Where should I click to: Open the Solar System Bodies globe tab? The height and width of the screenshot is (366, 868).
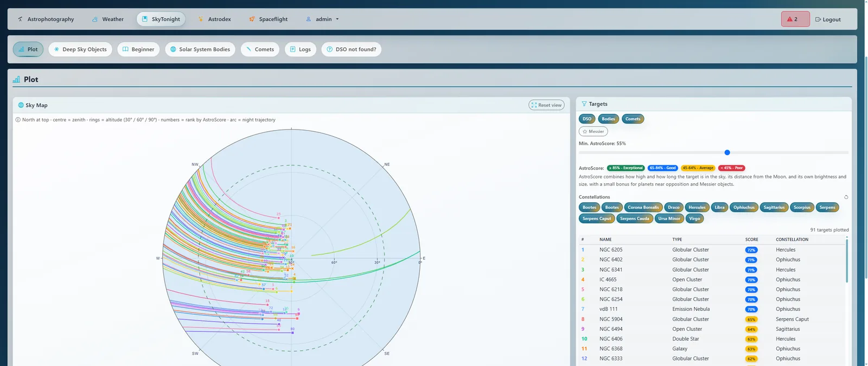click(200, 49)
